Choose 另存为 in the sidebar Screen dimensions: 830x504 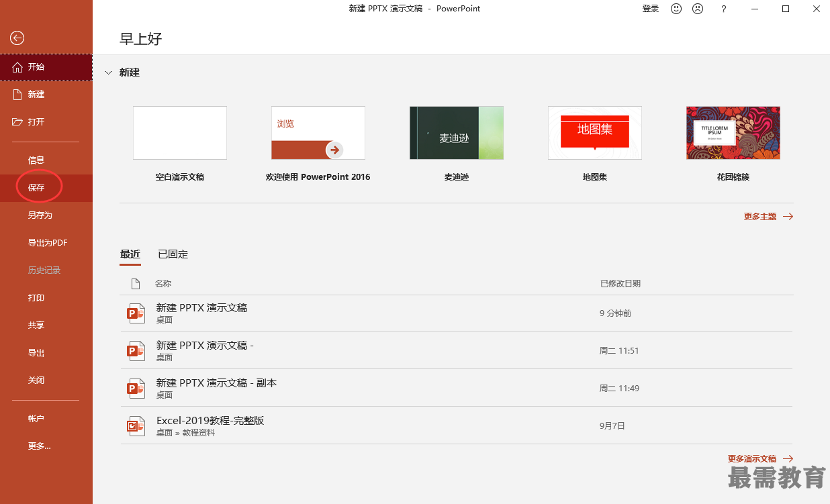point(46,215)
